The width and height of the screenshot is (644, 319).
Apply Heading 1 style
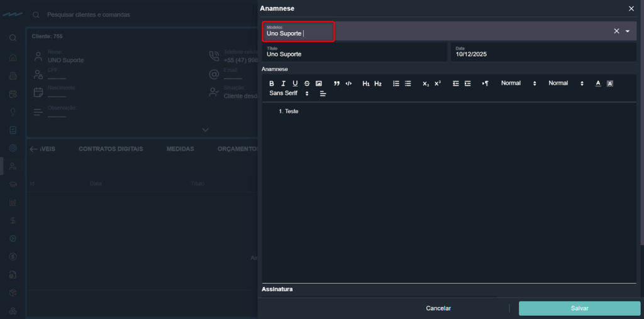click(366, 84)
